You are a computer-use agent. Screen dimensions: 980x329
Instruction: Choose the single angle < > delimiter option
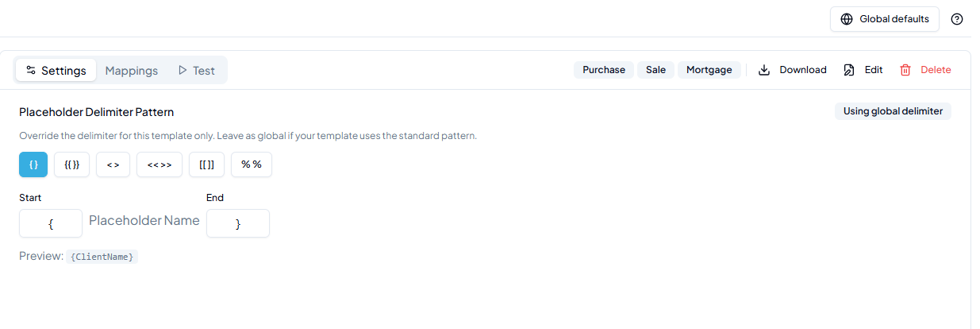(113, 164)
